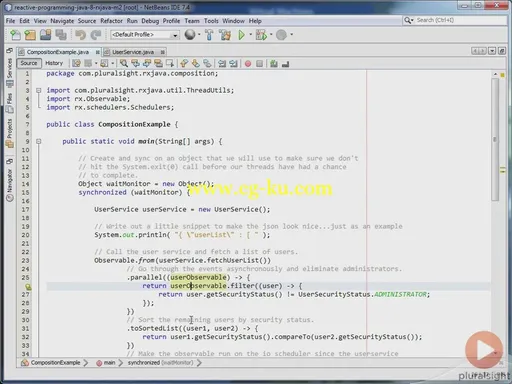Screen dimensions: 512x384
Task: Open the Refactor menu
Action: tap(111, 21)
